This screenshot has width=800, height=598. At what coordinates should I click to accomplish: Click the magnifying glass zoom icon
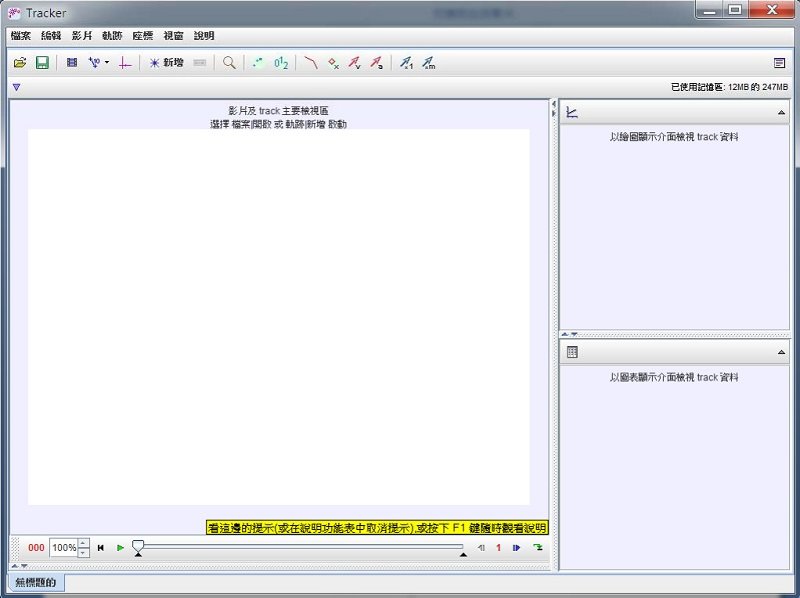click(229, 63)
